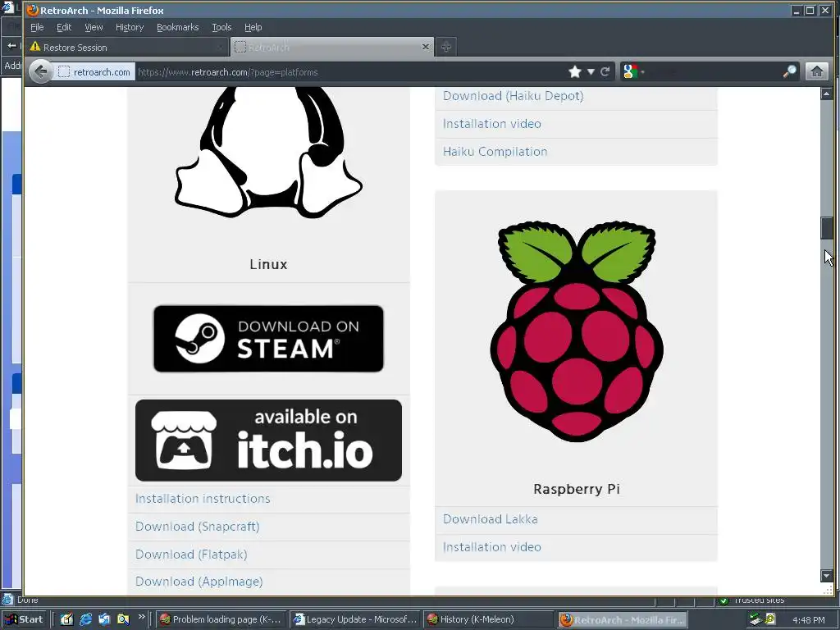Image resolution: width=840 pixels, height=630 pixels.
Task: Click the search folder quick launch icon
Action: pos(123,619)
